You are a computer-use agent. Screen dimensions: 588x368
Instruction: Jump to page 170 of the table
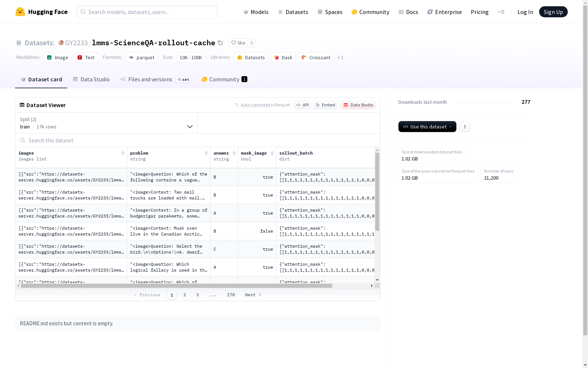(x=231, y=295)
